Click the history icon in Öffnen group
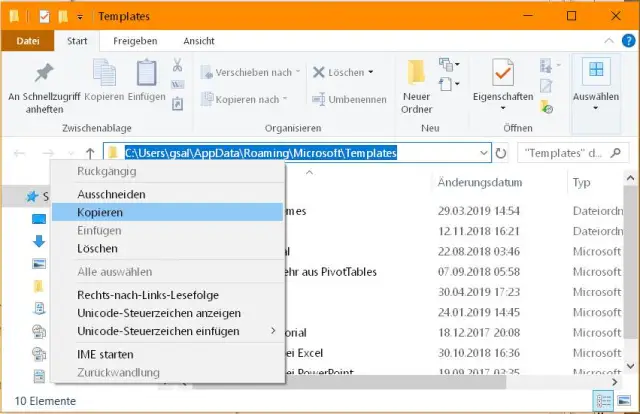This screenshot has height=414, width=640. pos(546,107)
